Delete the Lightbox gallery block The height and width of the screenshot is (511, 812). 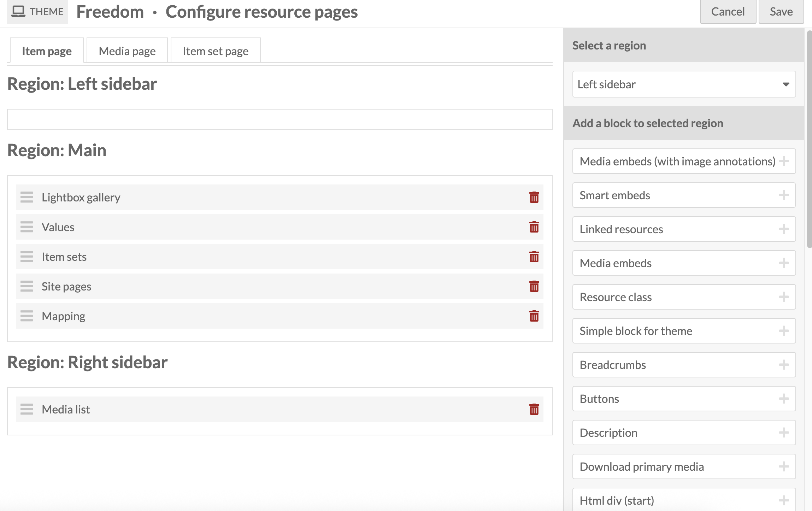point(534,197)
